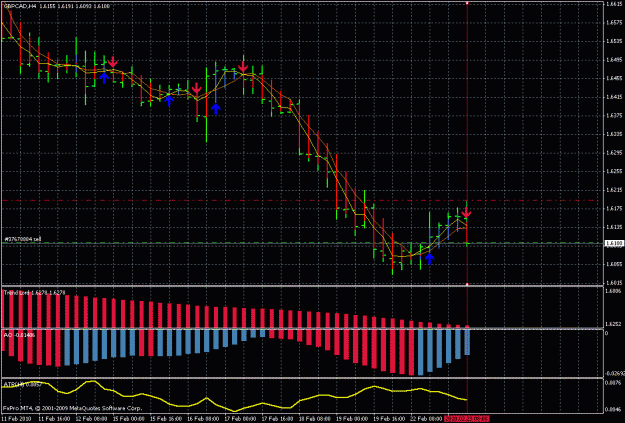Screen dimensions: 625x423
Task: Click the 1.6175 price scale label
Action: click(615, 209)
